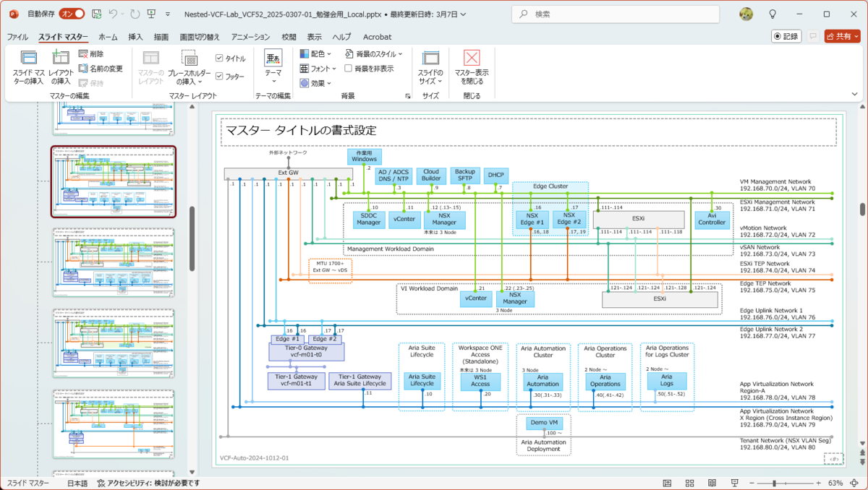The width and height of the screenshot is (868, 490).
Task: Switch to the 表示 tab
Action: (x=315, y=37)
